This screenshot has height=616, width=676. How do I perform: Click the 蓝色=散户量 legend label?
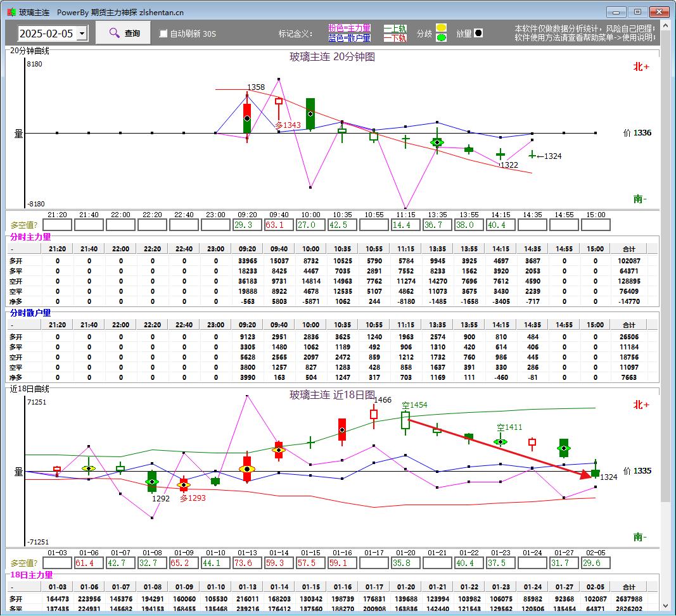(x=349, y=38)
